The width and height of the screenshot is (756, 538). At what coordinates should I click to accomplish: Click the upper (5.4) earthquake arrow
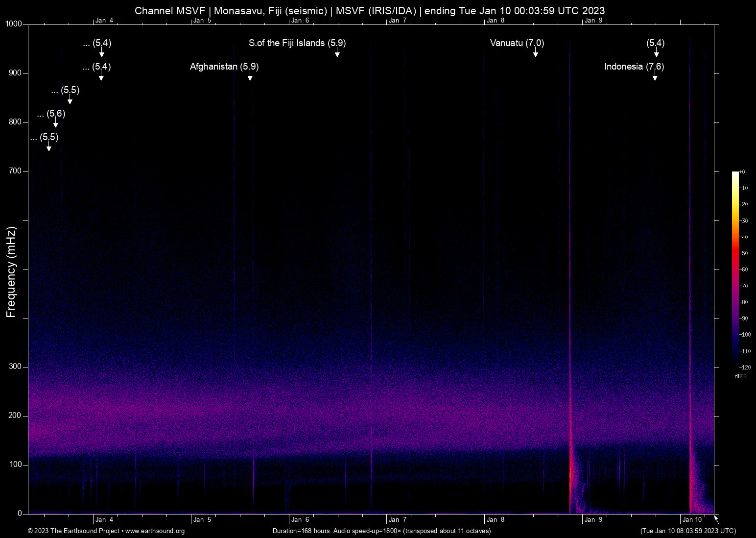point(101,54)
